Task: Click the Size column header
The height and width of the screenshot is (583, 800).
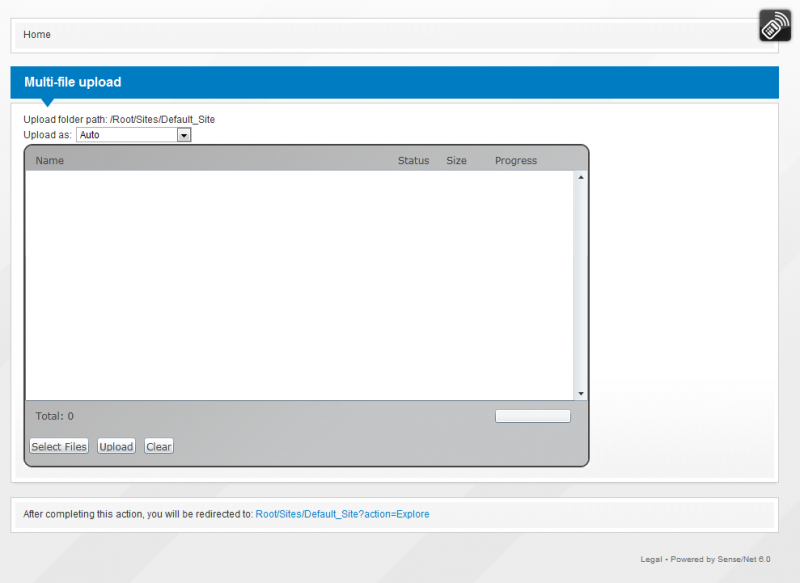Action: click(x=456, y=161)
